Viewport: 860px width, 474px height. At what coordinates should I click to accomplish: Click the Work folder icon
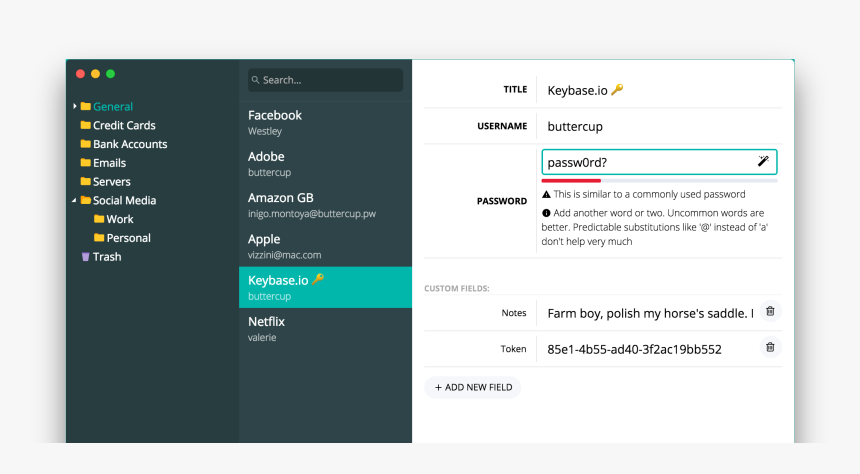pos(99,219)
